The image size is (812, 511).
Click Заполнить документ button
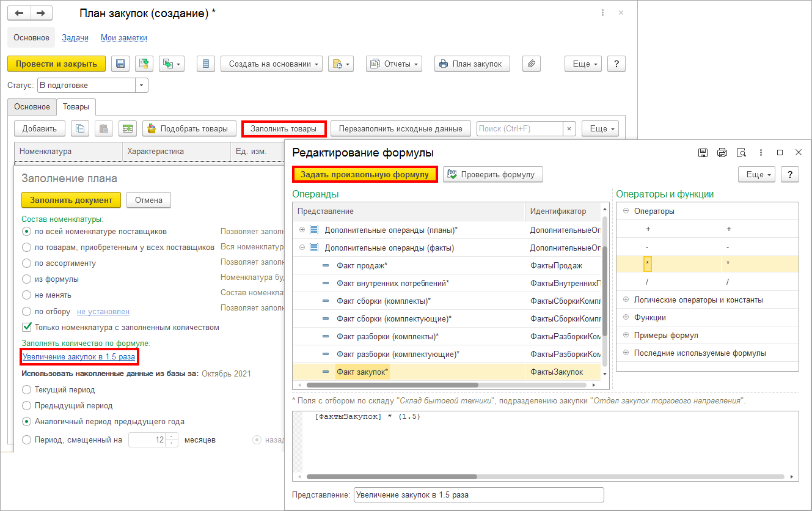point(71,200)
